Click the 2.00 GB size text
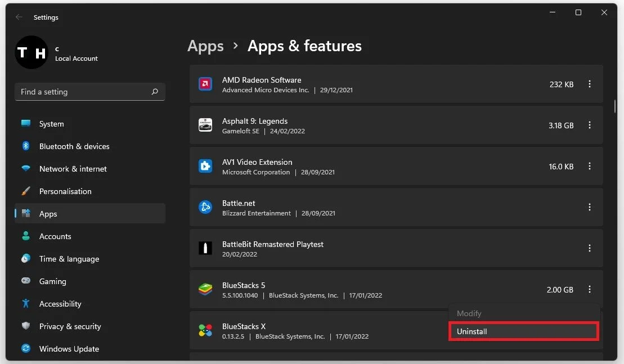The image size is (624, 364). coord(560,290)
